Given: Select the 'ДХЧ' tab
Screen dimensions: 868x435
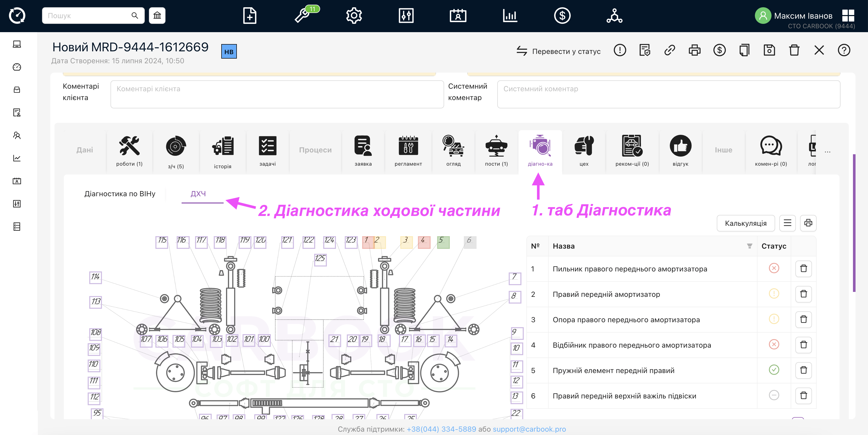Looking at the screenshot, I should point(198,194).
